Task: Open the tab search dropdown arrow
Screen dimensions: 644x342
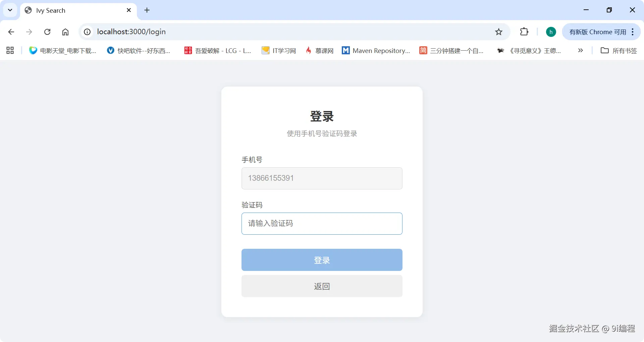Action: (x=10, y=10)
